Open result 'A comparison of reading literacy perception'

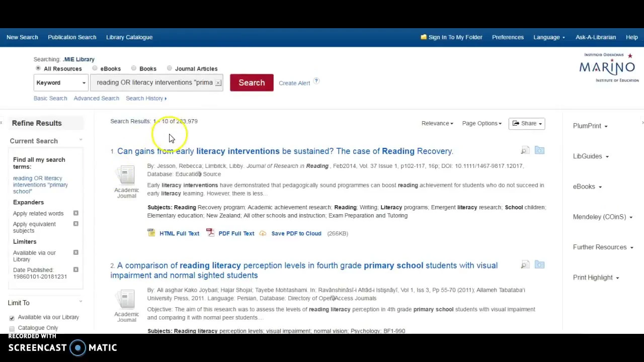coord(304,270)
